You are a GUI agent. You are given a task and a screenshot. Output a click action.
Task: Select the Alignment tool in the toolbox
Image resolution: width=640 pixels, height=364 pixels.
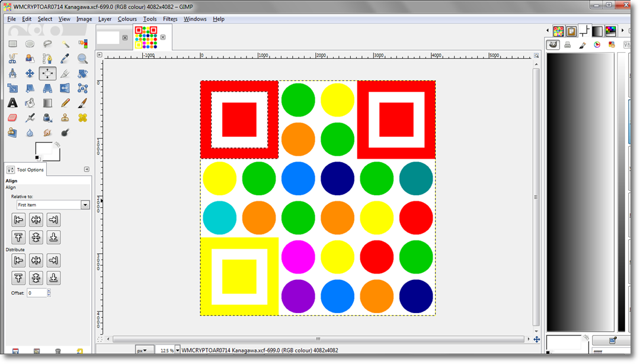[x=47, y=73]
